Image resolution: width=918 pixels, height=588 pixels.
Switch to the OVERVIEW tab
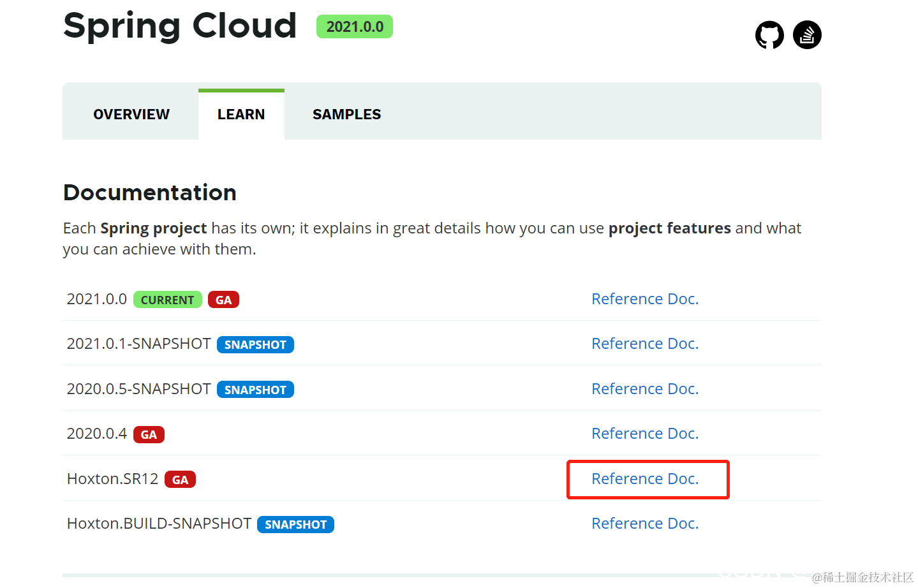131,114
